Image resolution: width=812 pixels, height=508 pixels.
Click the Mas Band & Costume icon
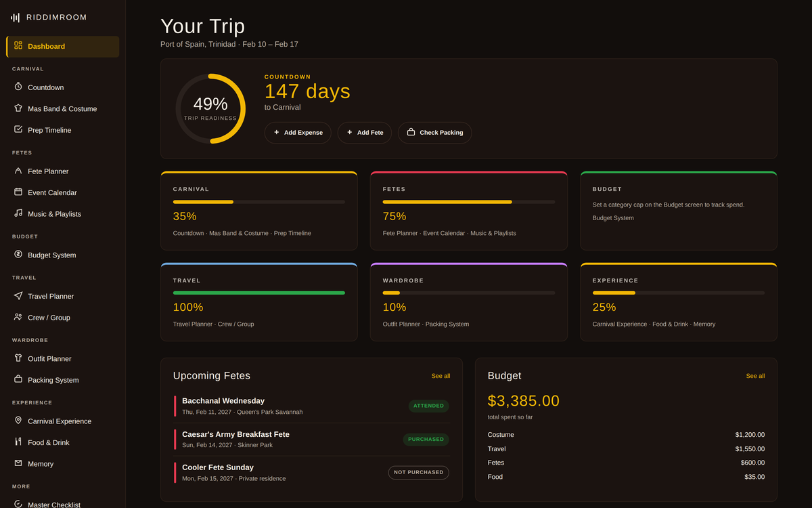point(18,108)
